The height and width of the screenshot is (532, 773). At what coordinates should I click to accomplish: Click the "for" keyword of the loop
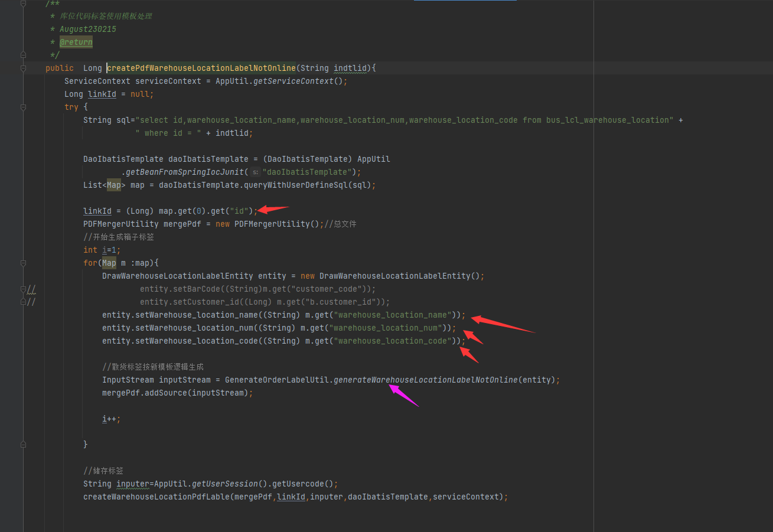point(90,263)
